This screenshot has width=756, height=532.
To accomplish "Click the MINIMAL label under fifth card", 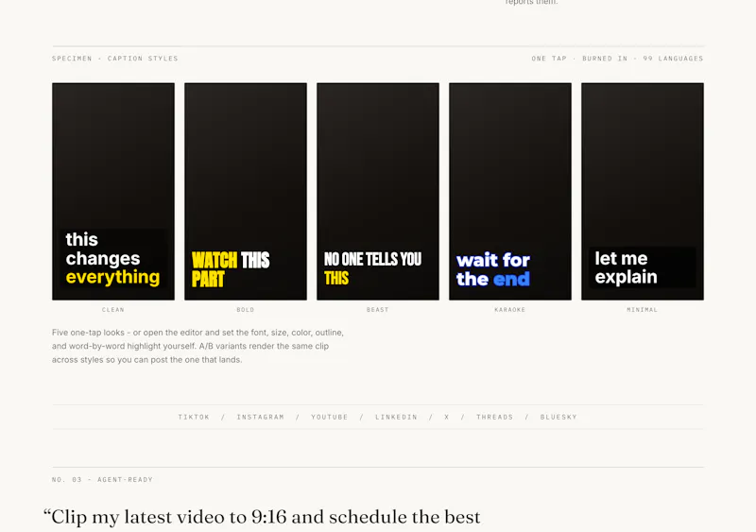I will (643, 310).
